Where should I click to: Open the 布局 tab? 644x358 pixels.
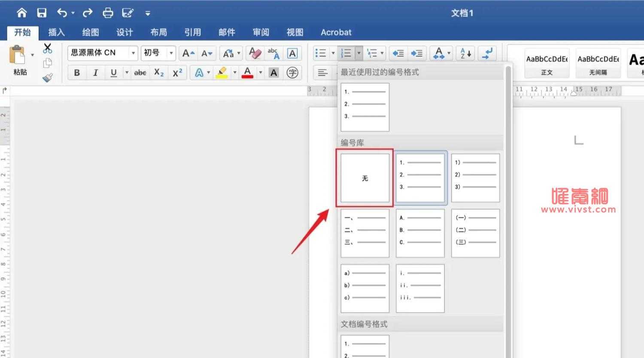tap(158, 32)
